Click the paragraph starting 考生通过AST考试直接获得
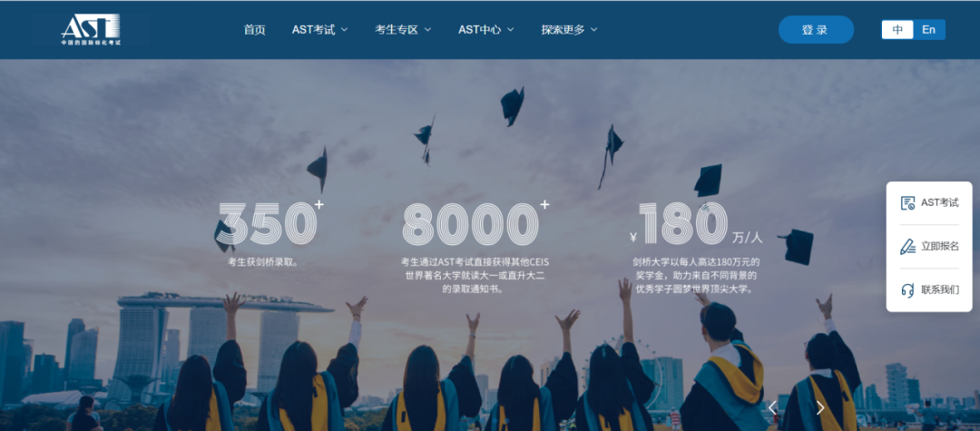 click(475, 276)
